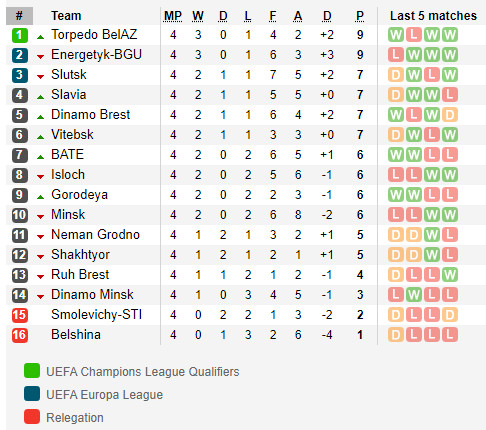Sort by the P points column header
Viewport: 486px width, 430px height.
click(360, 16)
